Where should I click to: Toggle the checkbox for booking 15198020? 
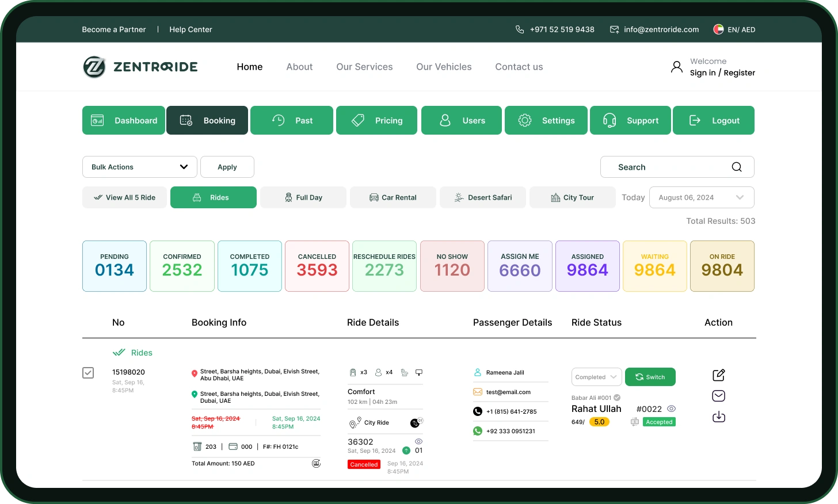coord(88,373)
